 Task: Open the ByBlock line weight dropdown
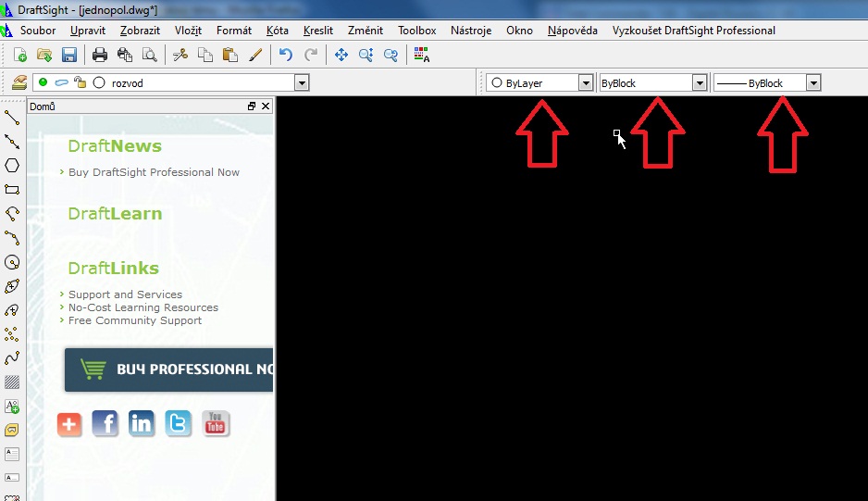coord(812,83)
